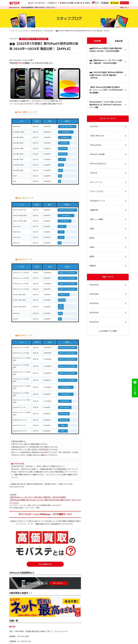Expand the 【iPhone】まめ知識 category chevron
The image size is (138, 644).
click(x=125, y=154)
